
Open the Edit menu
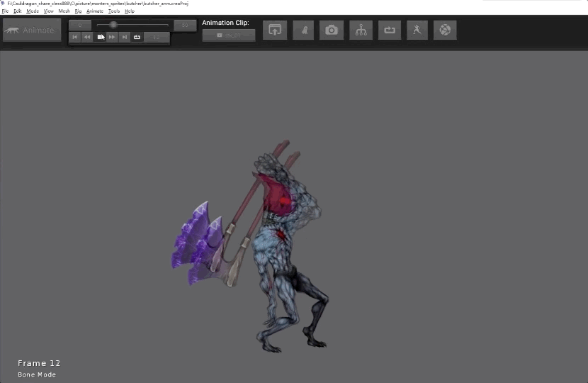coord(18,11)
